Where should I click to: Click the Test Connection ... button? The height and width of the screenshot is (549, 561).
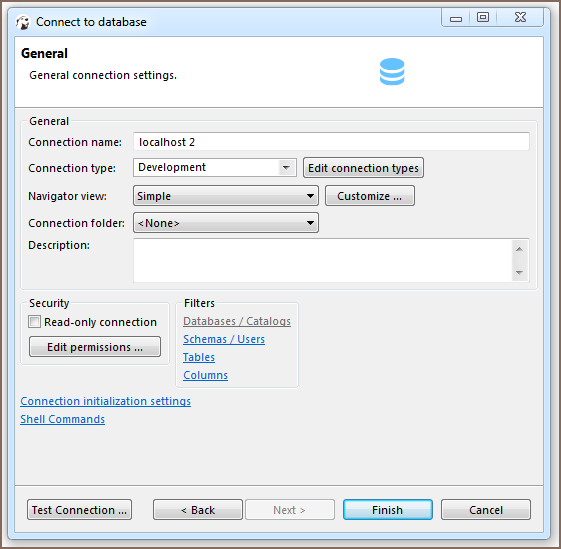pyautogui.click(x=79, y=510)
